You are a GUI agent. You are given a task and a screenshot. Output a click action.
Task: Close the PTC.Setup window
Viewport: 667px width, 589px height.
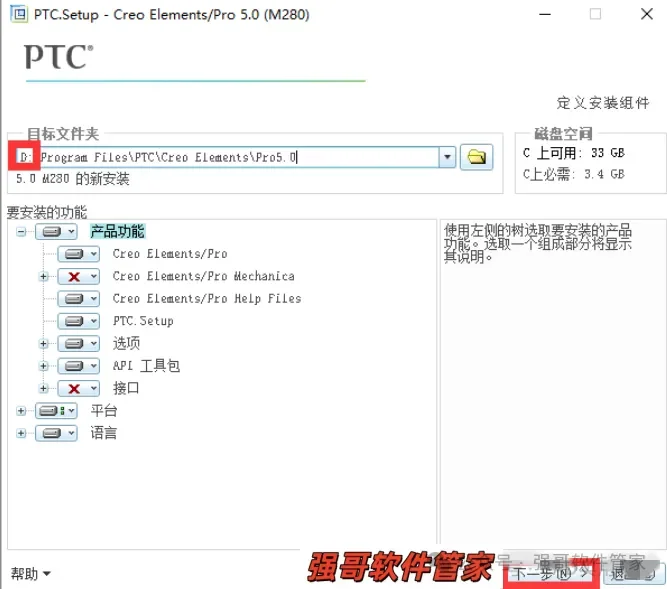pos(647,14)
